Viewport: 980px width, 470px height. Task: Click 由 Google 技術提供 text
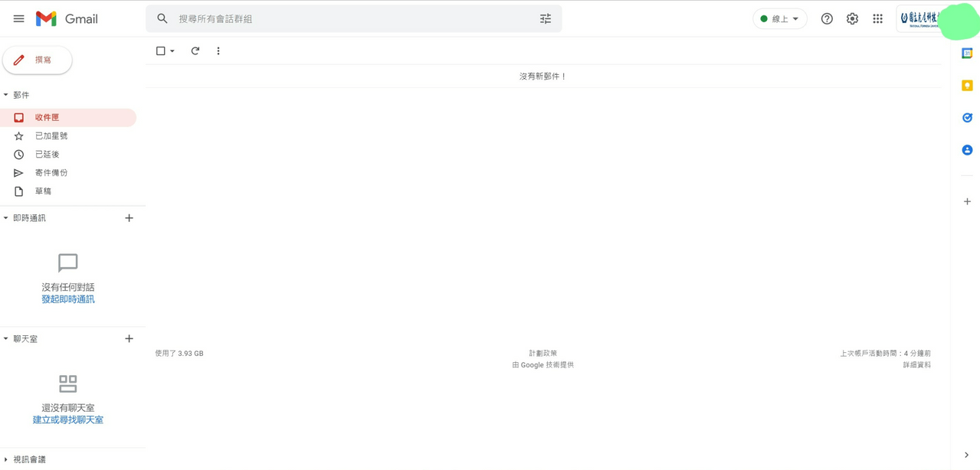click(x=543, y=365)
